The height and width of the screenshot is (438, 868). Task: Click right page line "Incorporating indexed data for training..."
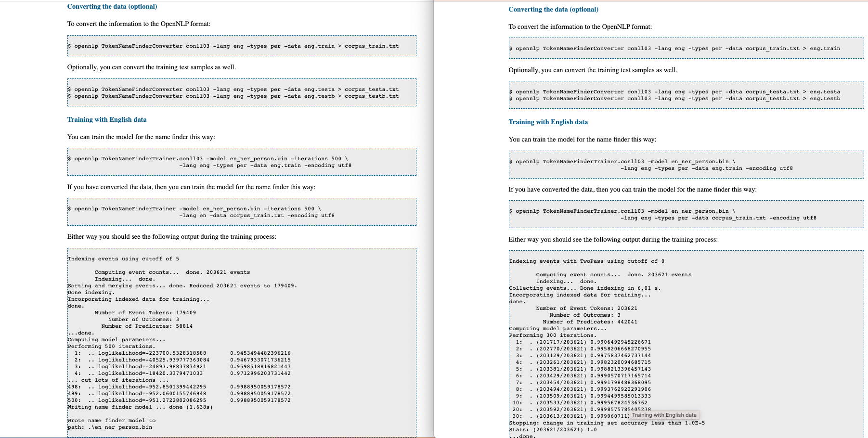[x=580, y=295]
